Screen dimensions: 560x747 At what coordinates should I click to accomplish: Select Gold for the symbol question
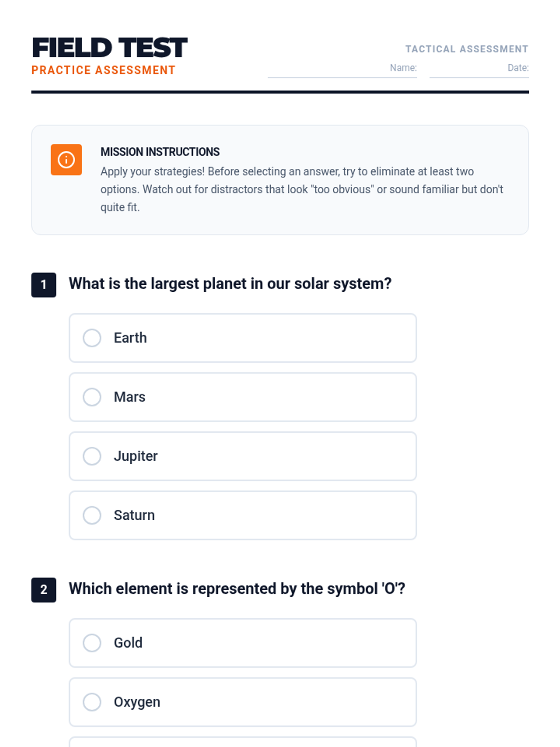tap(92, 643)
